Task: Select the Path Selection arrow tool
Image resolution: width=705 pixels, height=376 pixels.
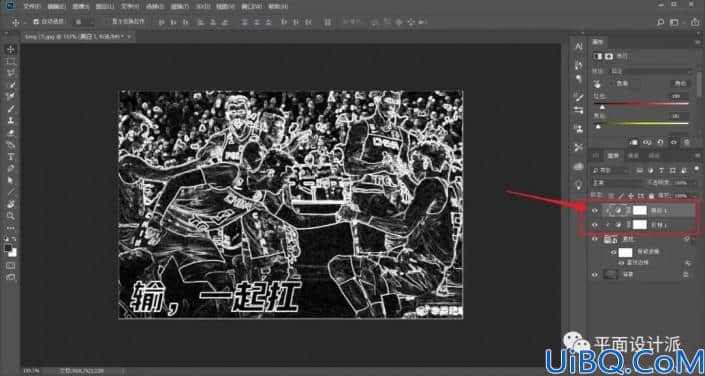Action: [x=12, y=180]
